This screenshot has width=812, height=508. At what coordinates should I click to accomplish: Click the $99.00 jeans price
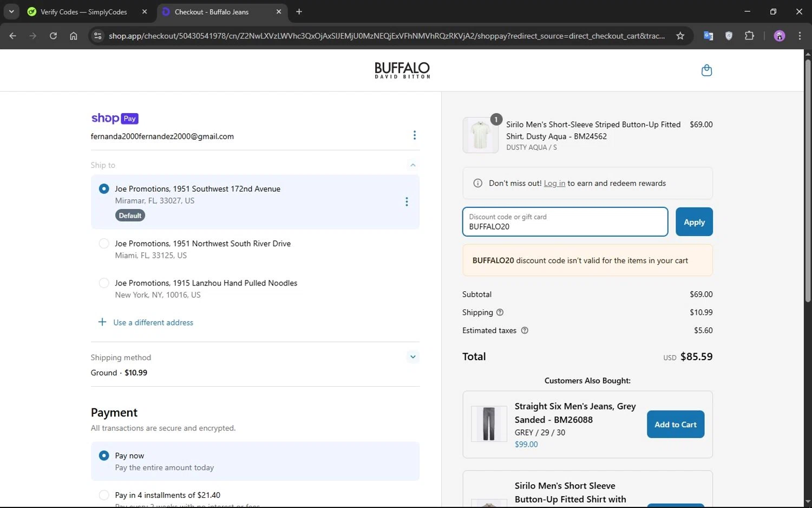coord(526,445)
